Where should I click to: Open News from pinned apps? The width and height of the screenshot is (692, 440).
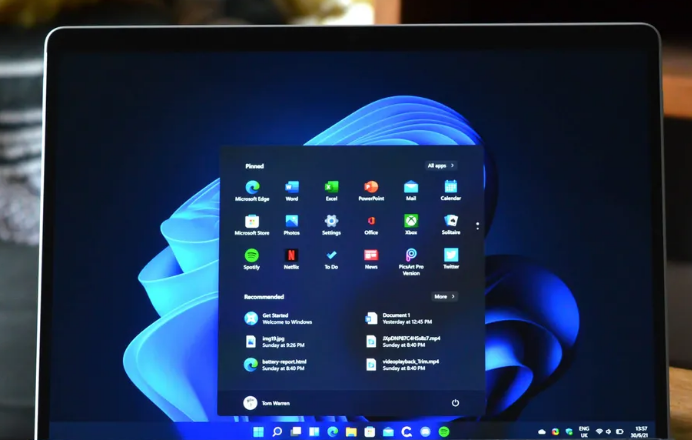coord(371,259)
